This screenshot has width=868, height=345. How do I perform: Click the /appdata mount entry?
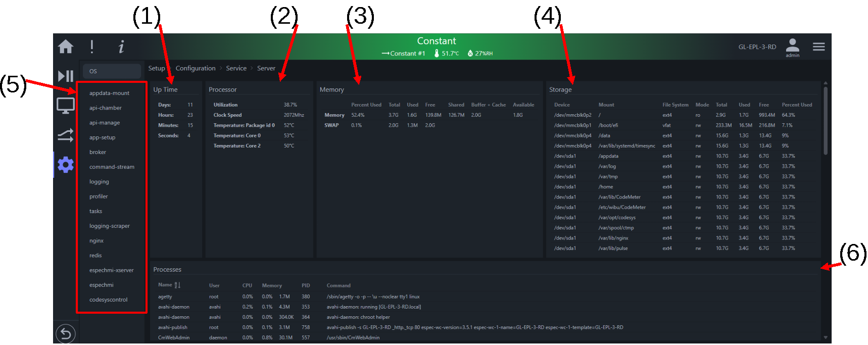(x=608, y=156)
